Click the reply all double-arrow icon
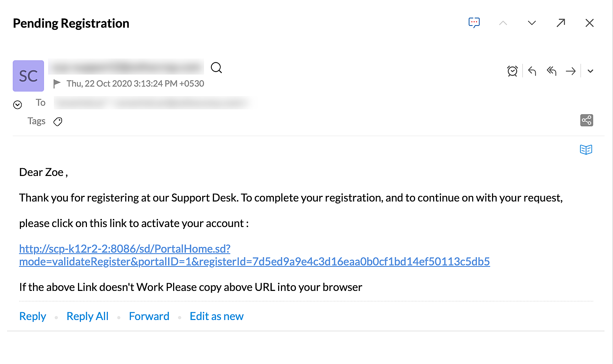Screen dimensions: 613x364 (551, 71)
